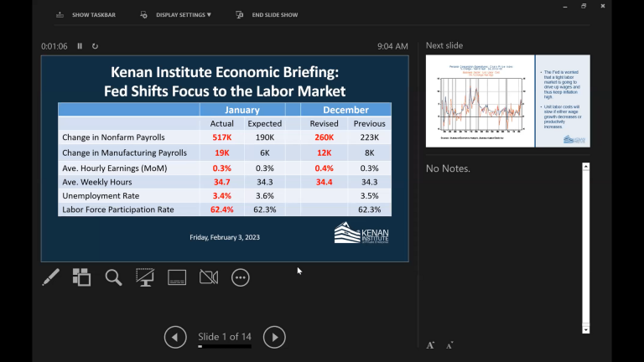Click the No Notes text
Viewport: 644px width, 362px height.
448,168
